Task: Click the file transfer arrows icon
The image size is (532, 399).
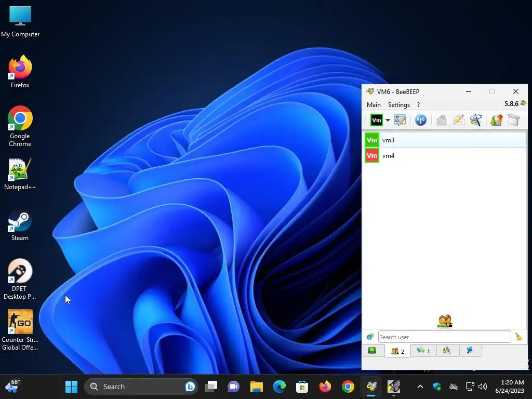Action: click(496, 120)
